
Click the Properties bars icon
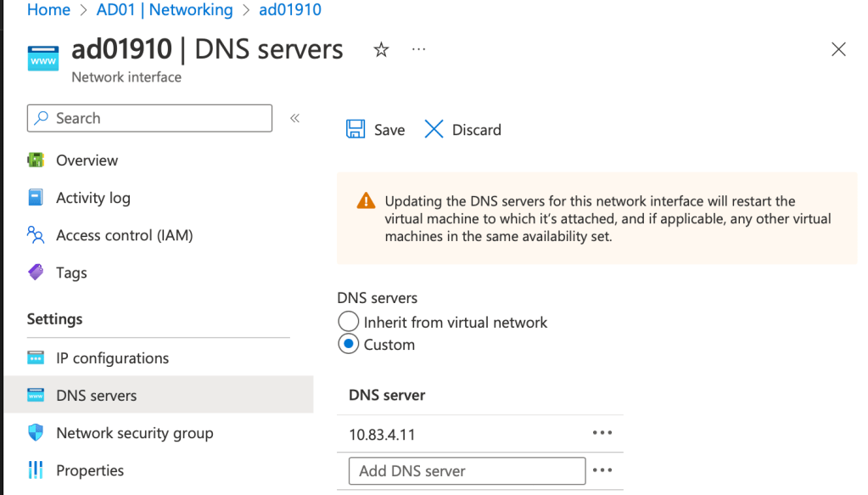pyautogui.click(x=36, y=470)
